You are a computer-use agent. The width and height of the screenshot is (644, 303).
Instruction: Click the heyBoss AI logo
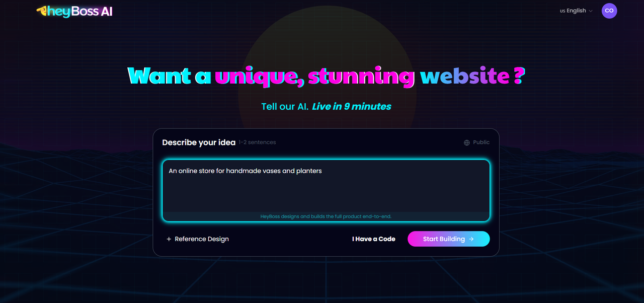[x=74, y=11]
